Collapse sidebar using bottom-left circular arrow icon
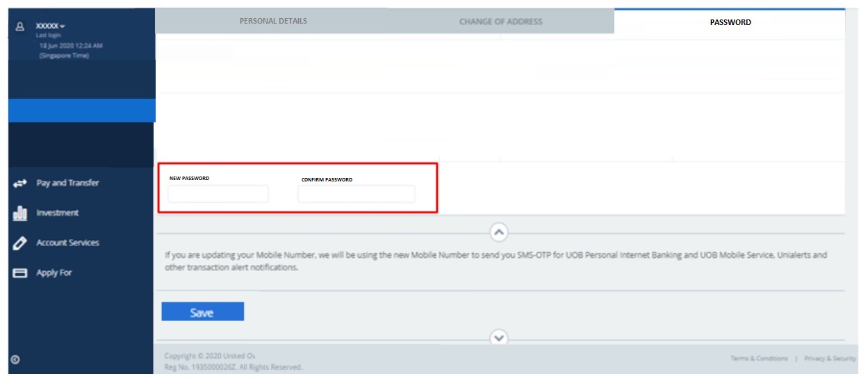 (x=15, y=359)
